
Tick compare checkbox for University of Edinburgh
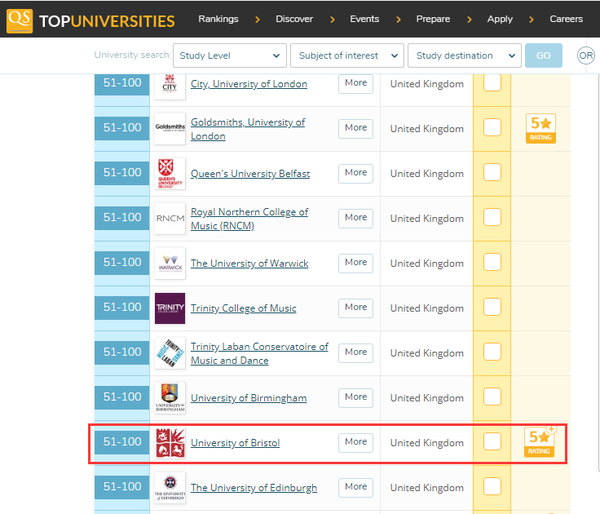tap(492, 486)
